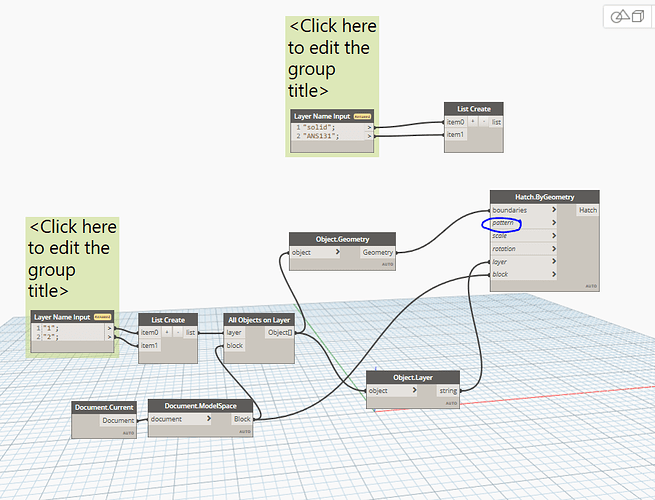Click the Hatch output port
Image resolution: width=655 pixels, height=500 pixels.
point(588,210)
